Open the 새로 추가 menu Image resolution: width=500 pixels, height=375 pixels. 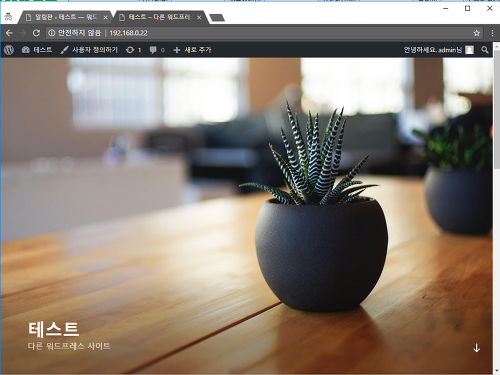point(192,50)
